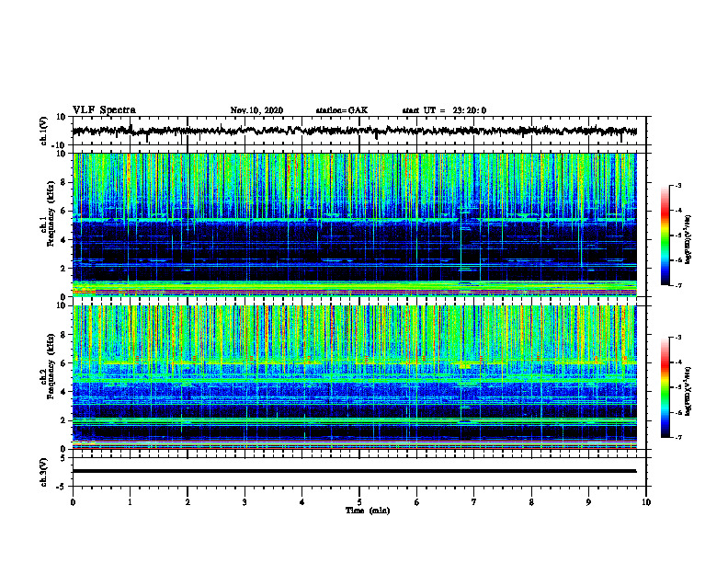Click time axis tick label "9"
This screenshot has width=728, height=563.
pos(588,502)
